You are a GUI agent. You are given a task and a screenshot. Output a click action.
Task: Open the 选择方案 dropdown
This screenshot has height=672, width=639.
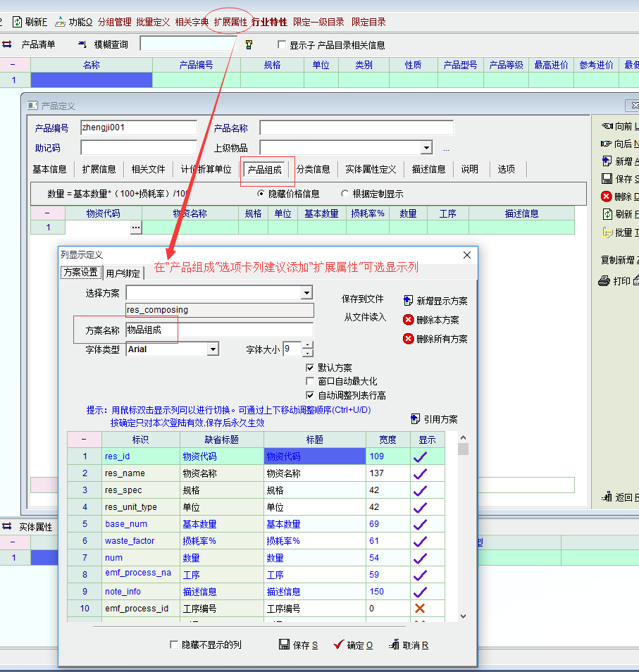pyautogui.click(x=306, y=293)
